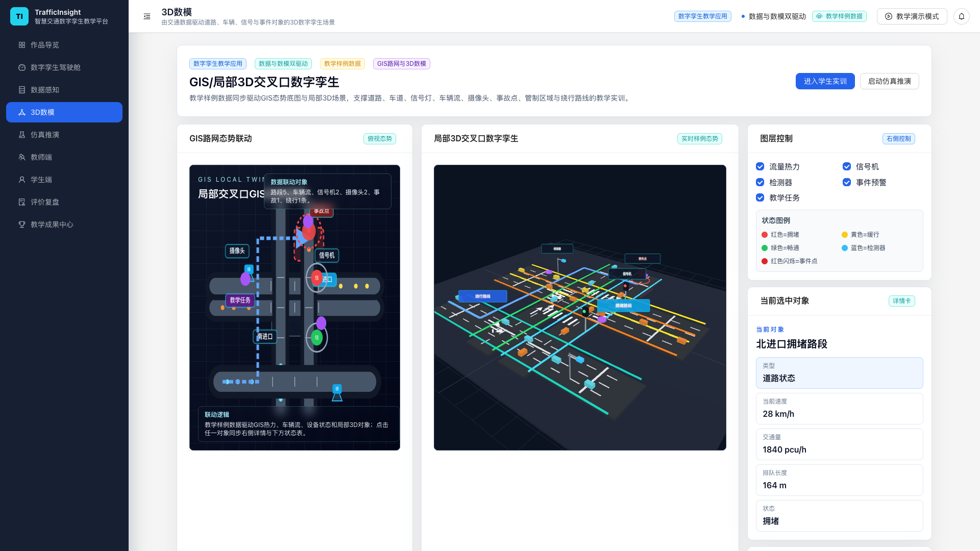Open 教学成果中心 in the sidebar
Image resolution: width=980 pixels, height=551 pixels.
click(64, 224)
